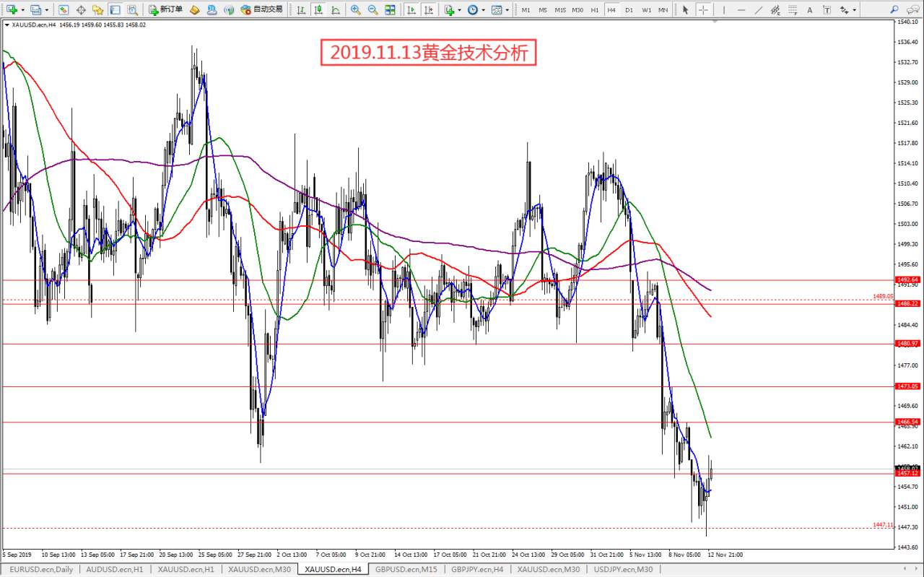
Task: Click the chart shift triangle marker
Action: (x=715, y=22)
